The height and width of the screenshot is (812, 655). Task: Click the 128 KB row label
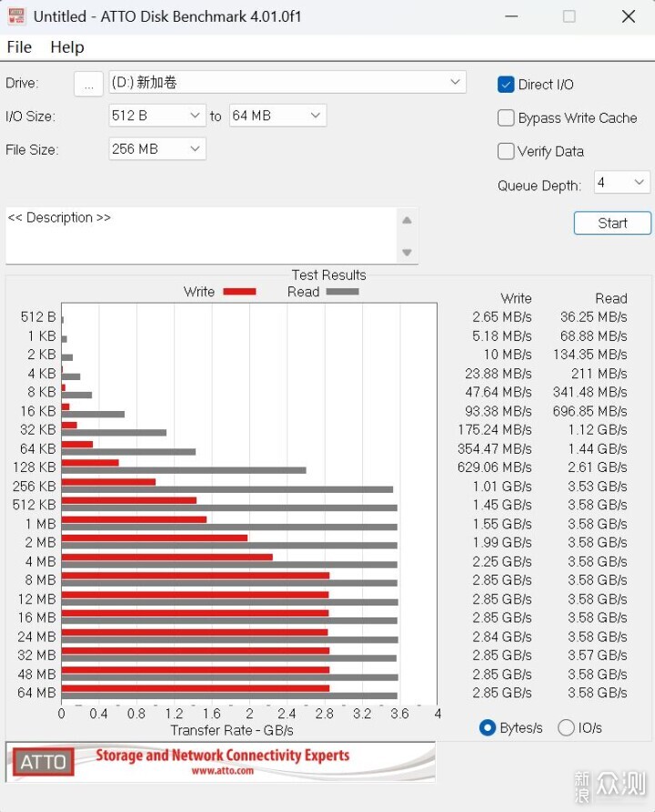point(35,467)
